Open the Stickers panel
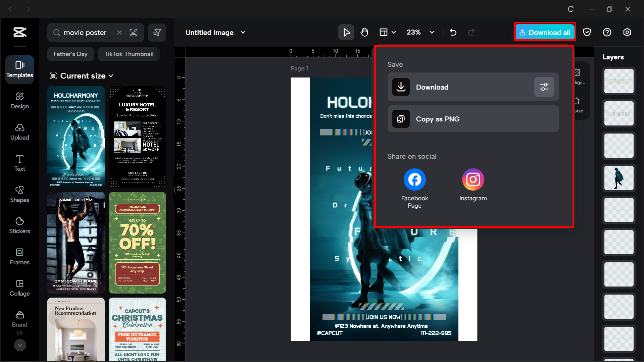Screen dimensions: 644x362 coord(19,225)
